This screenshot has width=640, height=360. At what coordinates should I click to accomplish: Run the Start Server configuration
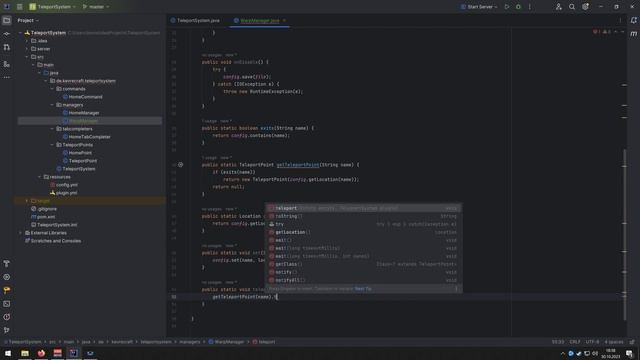[x=507, y=7]
